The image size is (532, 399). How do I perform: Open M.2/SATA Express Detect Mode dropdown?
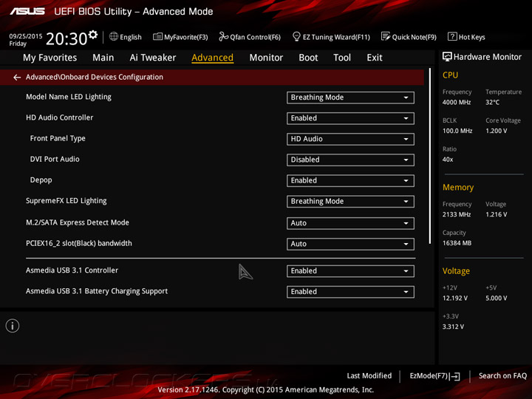coord(350,223)
